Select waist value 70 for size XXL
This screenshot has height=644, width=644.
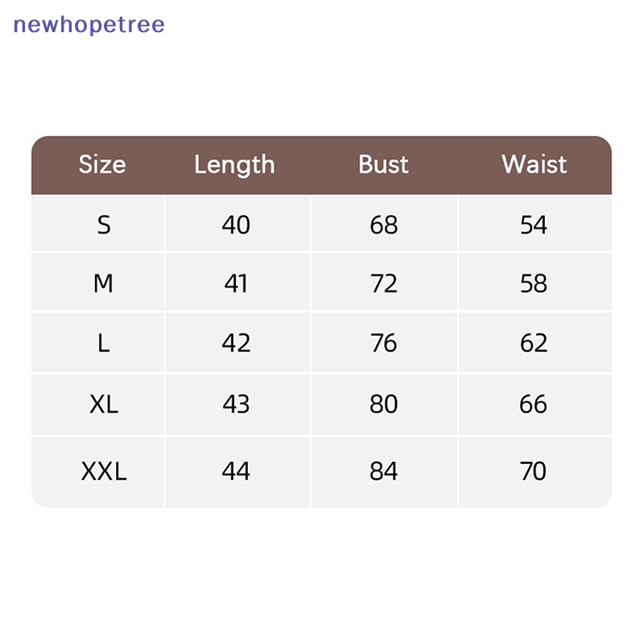click(534, 471)
